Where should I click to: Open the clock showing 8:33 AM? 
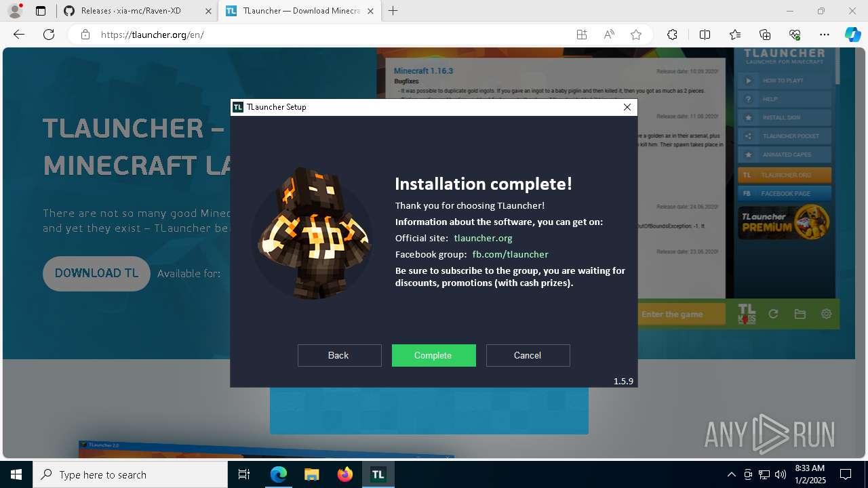pos(809,474)
